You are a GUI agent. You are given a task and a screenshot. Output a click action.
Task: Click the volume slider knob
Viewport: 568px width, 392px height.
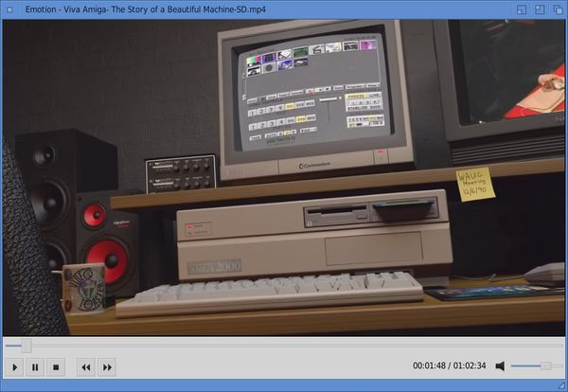click(x=546, y=365)
